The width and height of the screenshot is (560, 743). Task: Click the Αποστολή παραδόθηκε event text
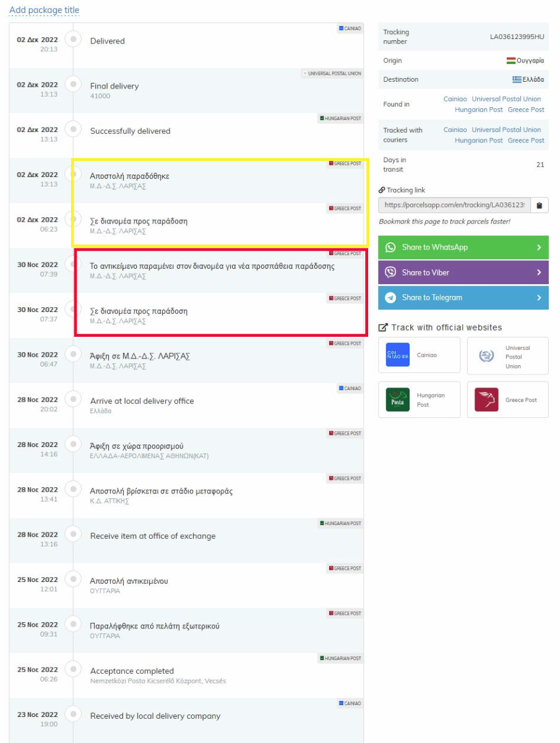tap(129, 176)
